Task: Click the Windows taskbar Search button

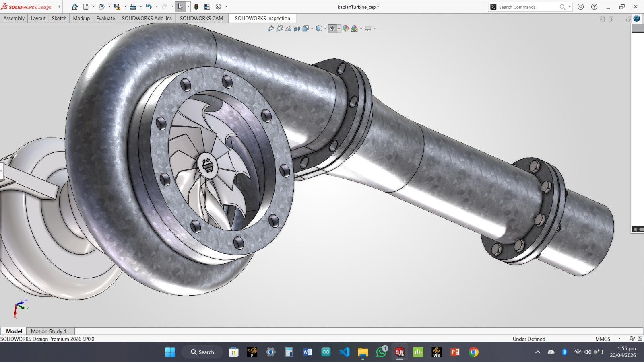Action: pyautogui.click(x=202, y=352)
